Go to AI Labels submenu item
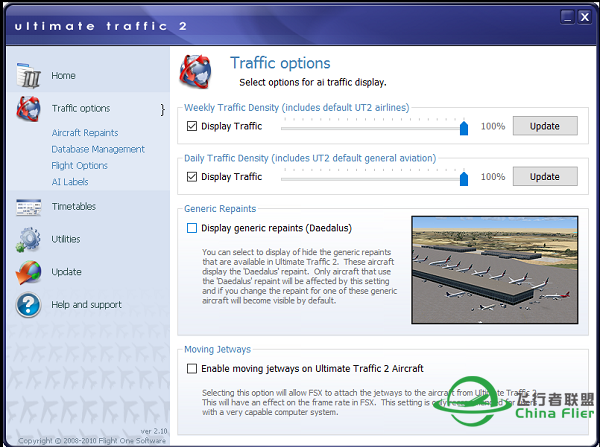 coord(70,182)
